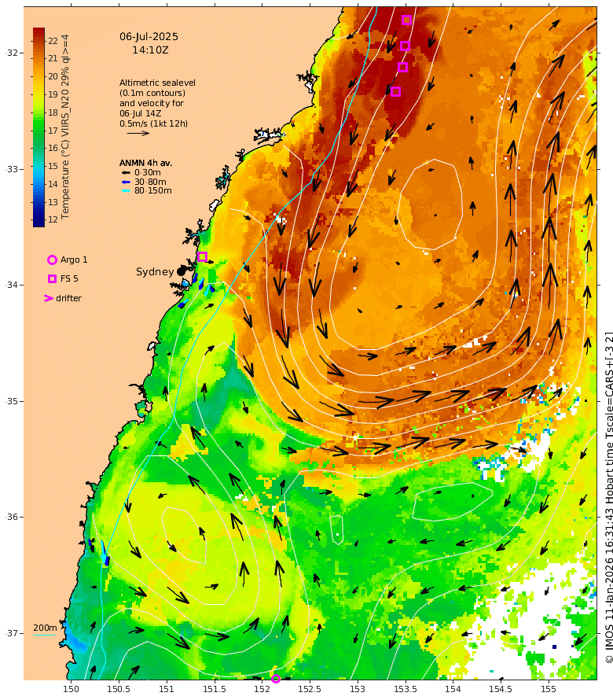Click the magenta Argo circle legend symbol
613x700 pixels.
pos(52,260)
